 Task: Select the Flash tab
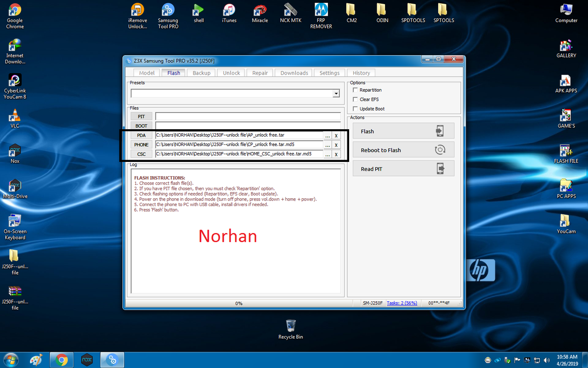point(174,73)
